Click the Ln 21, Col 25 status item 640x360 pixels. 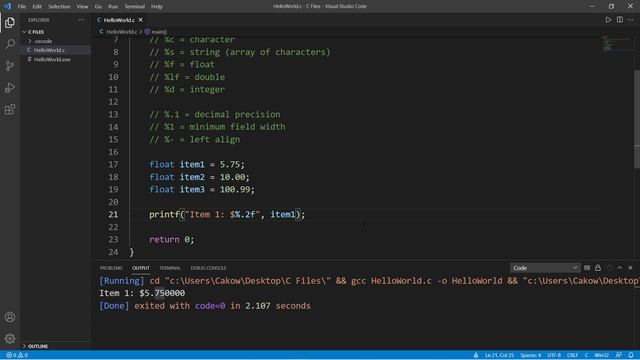[499, 355]
